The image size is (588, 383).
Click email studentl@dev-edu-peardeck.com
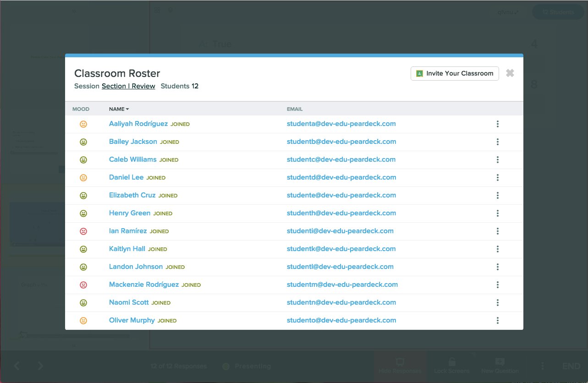coord(340,267)
